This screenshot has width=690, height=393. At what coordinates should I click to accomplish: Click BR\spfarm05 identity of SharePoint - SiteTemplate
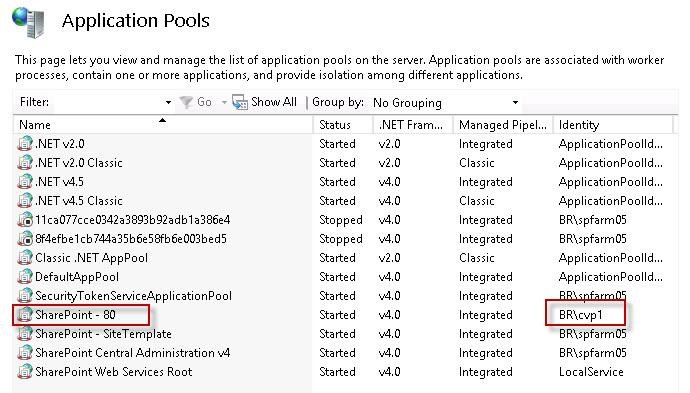pos(592,334)
